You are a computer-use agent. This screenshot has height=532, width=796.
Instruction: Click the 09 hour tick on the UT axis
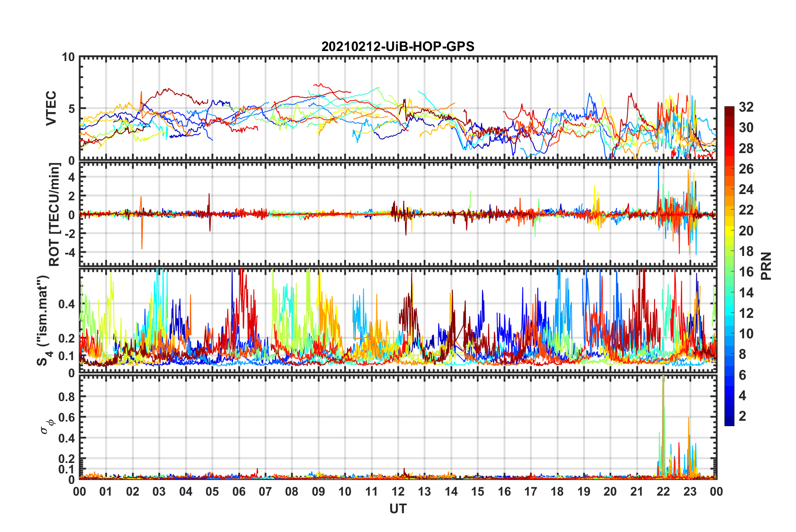[x=318, y=491]
